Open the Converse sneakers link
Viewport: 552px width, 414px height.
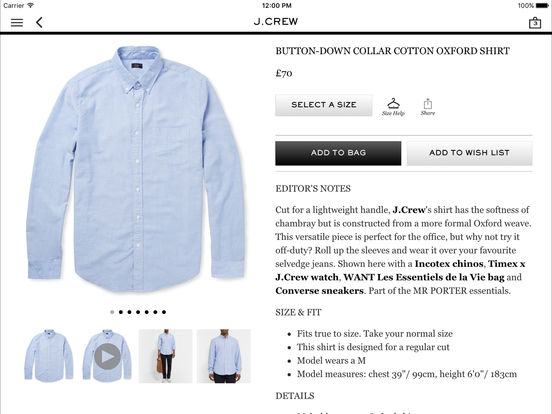(319, 291)
